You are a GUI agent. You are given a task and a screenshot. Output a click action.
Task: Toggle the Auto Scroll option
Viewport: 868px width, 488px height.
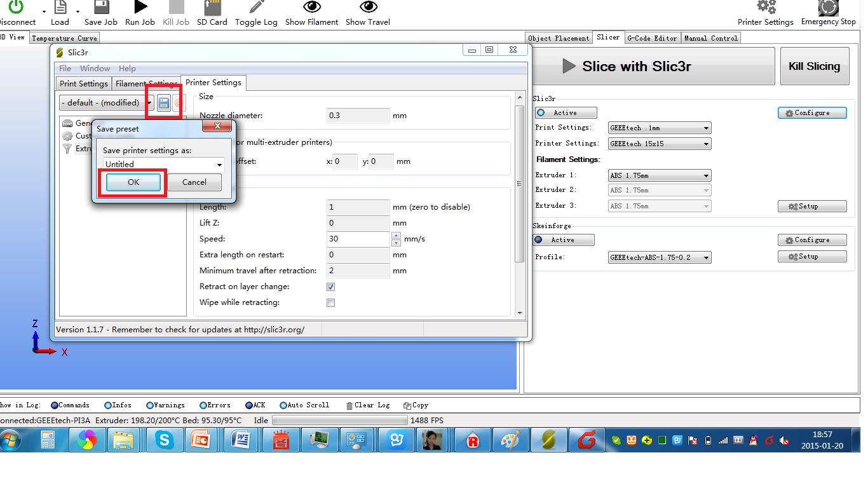[x=304, y=405]
